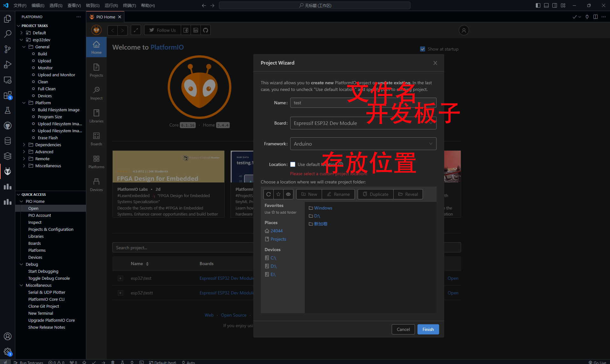Open the 编辑(E) menu
The image size is (610, 364).
click(x=38, y=5)
